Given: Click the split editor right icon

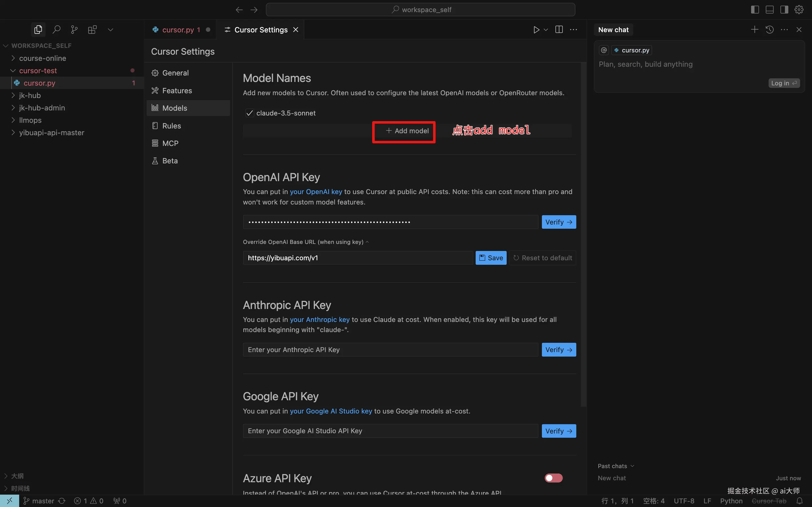Looking at the screenshot, I should (x=559, y=30).
